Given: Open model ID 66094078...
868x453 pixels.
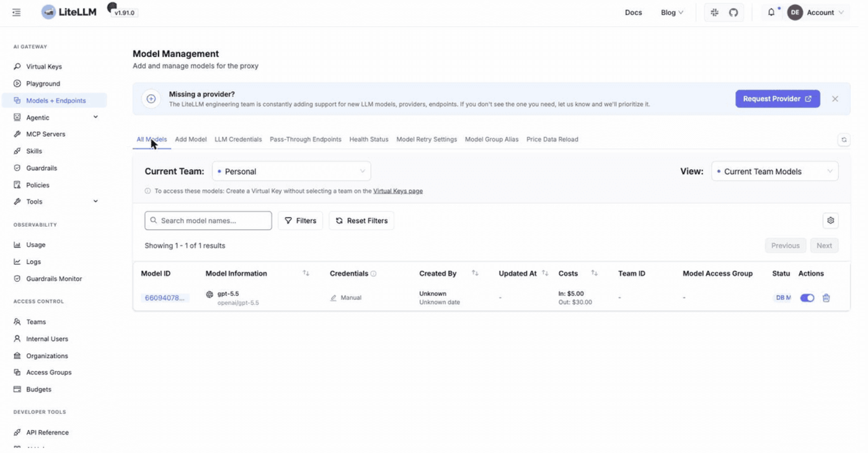Looking at the screenshot, I should click(x=165, y=298).
